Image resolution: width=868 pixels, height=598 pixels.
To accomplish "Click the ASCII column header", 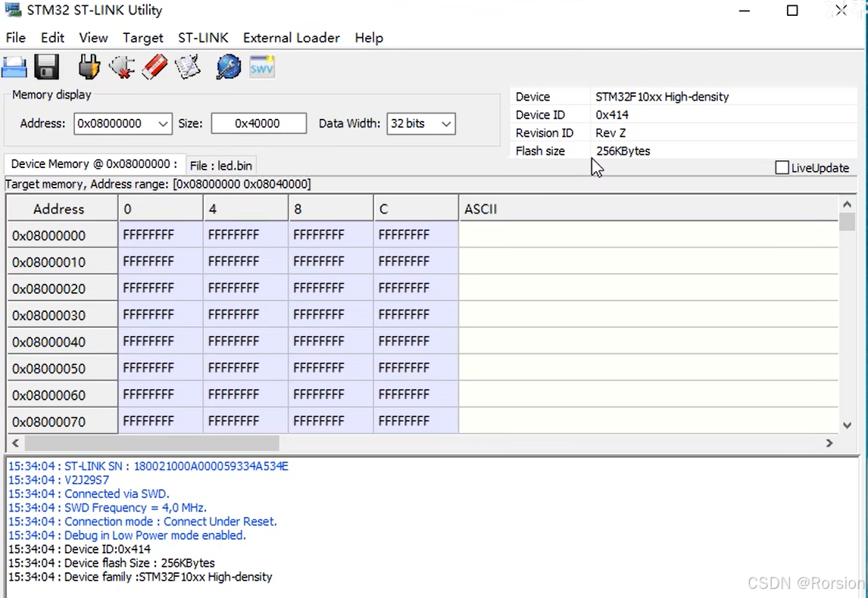I will click(648, 209).
